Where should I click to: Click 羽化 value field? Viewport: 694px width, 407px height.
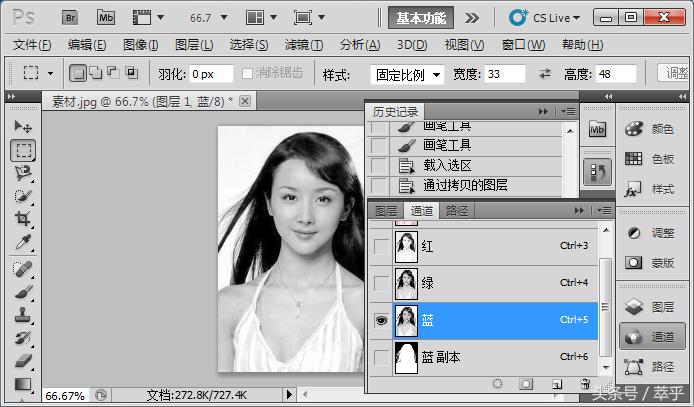pos(211,74)
